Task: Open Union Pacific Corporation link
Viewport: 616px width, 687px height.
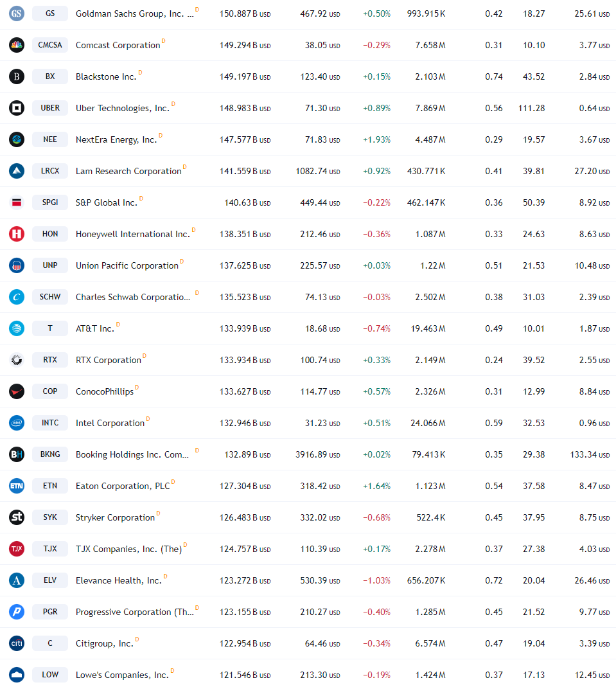Action: 127,265
